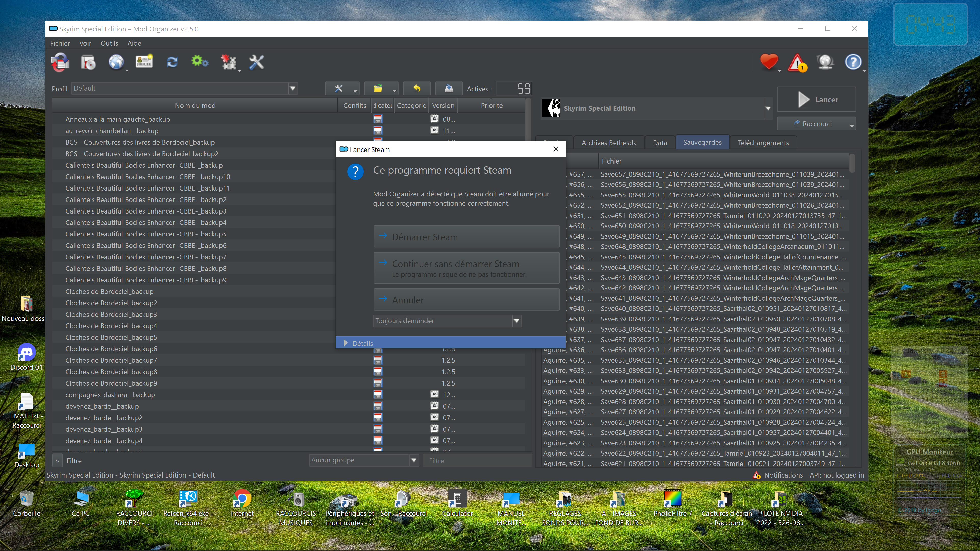This screenshot has height=551, width=980.
Task: Open the Aide menu
Action: (134, 43)
